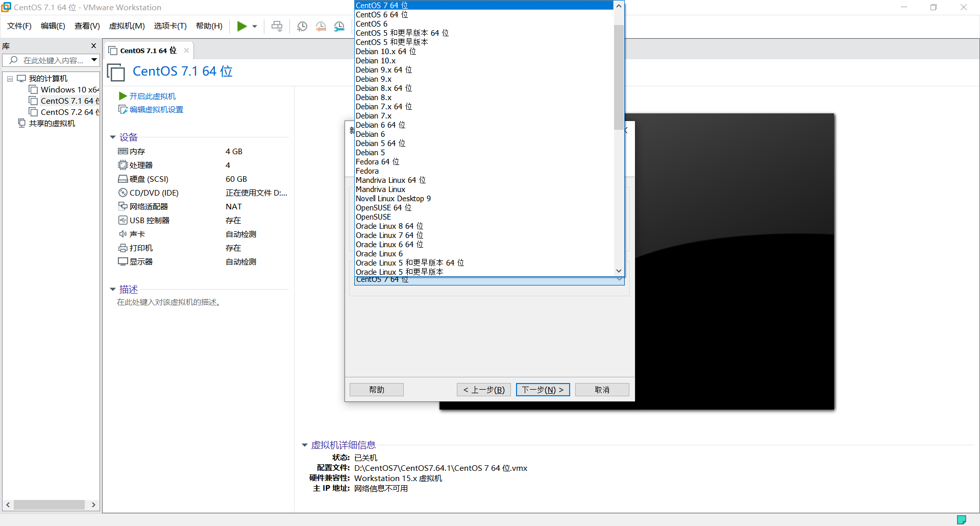Screen dimensions: 980x526
Task: Select CentOS 7.2 64 位 in library tree
Action: coord(69,112)
